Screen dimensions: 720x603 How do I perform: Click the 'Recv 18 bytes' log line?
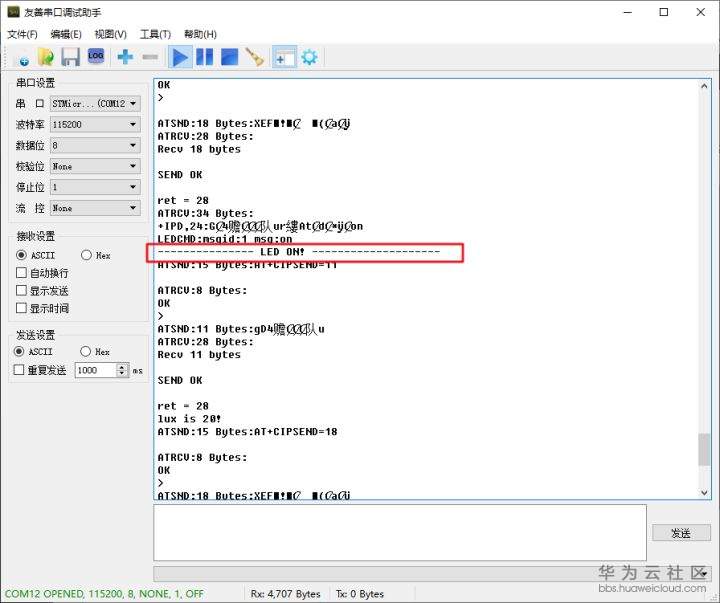point(199,149)
